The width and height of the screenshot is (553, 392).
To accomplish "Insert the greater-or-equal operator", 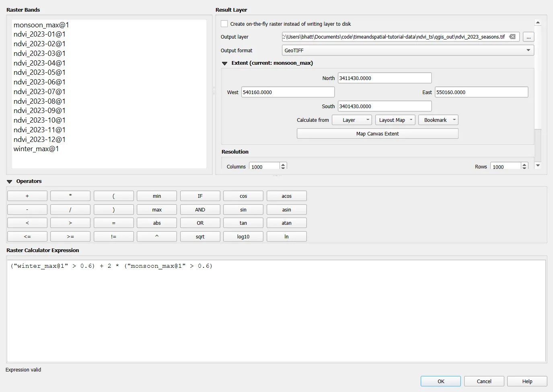I will (70, 236).
